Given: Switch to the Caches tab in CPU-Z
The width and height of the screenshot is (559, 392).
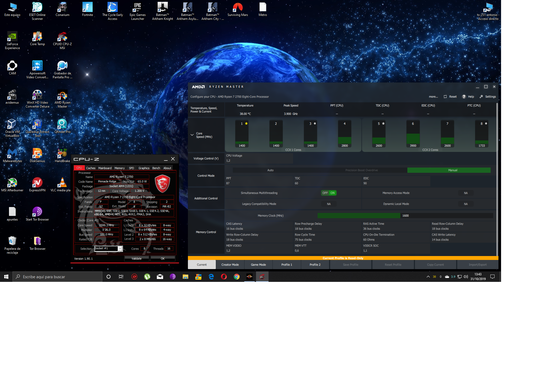Looking at the screenshot, I should pos(91,168).
